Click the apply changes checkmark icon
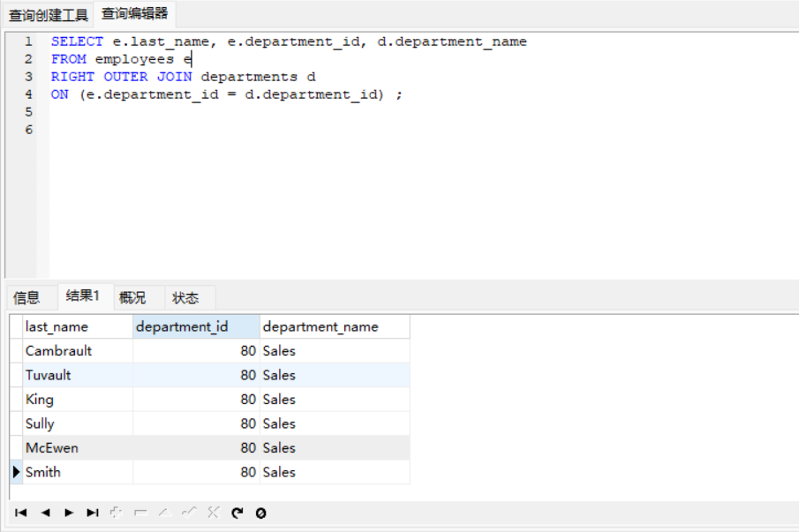Screen dimensions: 799x532 [188, 513]
